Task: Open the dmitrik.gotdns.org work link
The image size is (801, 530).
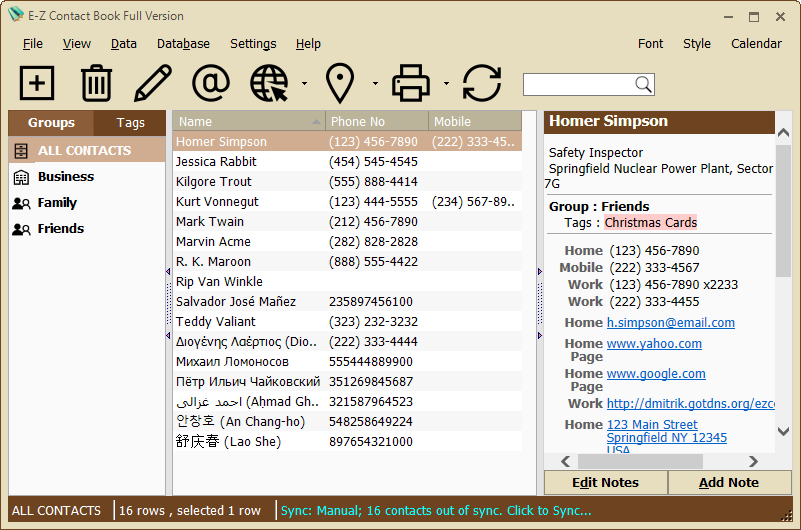Action: coord(691,404)
